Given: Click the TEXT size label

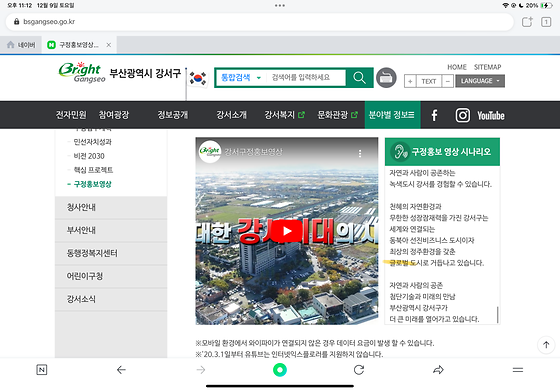Looking at the screenshot, I should pyautogui.click(x=429, y=81).
